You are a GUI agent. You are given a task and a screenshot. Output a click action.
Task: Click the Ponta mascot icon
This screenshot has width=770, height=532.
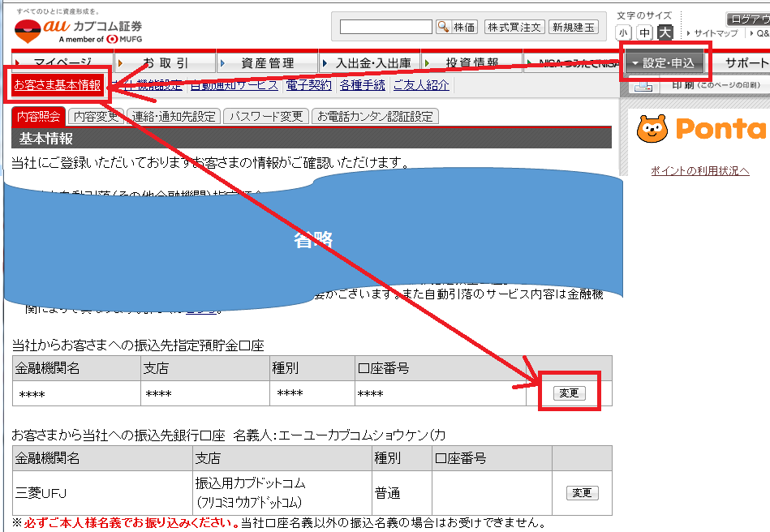(x=652, y=129)
